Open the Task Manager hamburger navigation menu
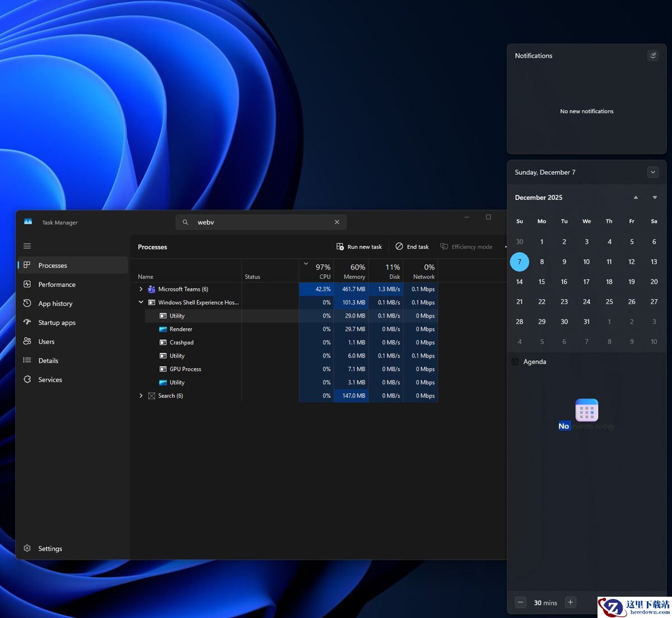Image resolution: width=672 pixels, height=618 pixels. pyautogui.click(x=27, y=246)
